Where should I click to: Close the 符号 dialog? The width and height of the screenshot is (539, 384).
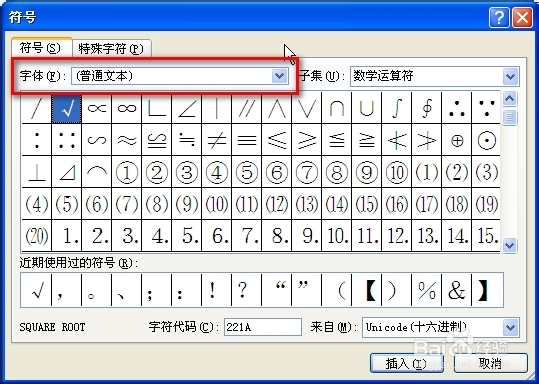(522, 17)
